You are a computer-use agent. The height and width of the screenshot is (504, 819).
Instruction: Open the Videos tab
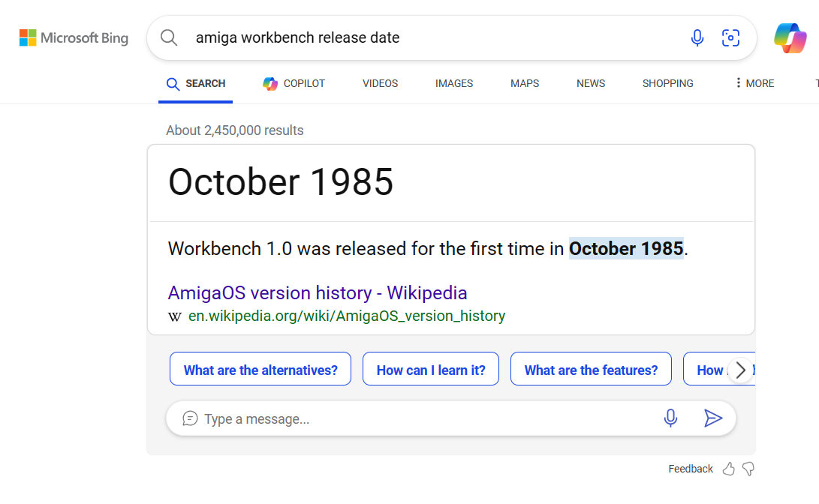tap(380, 83)
